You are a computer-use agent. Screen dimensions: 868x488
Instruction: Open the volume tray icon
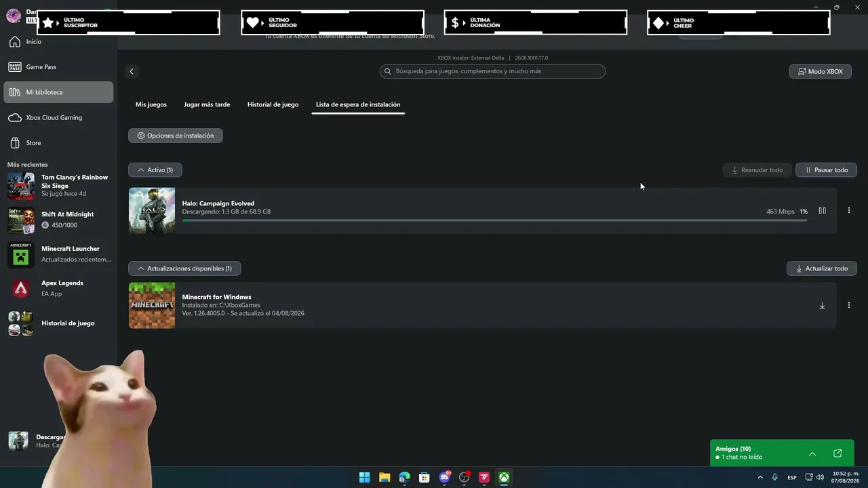[x=819, y=478]
